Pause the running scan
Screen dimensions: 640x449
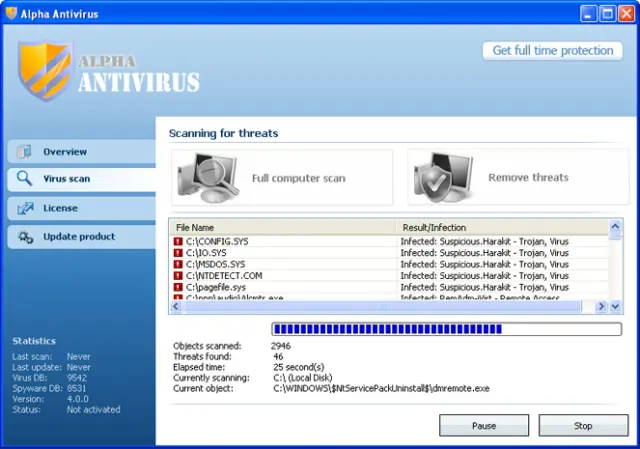click(484, 426)
